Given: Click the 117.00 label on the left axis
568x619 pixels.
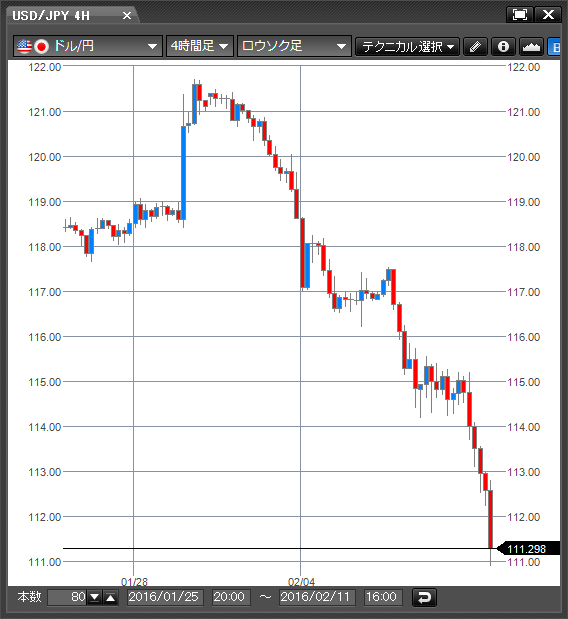Looking at the screenshot, I should (x=45, y=292).
